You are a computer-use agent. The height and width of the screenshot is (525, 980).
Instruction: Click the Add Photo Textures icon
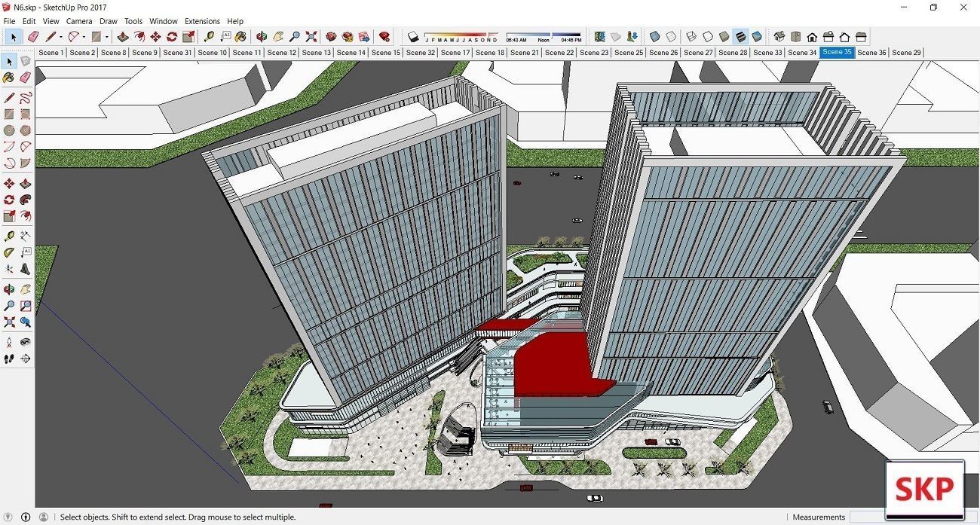[632, 36]
